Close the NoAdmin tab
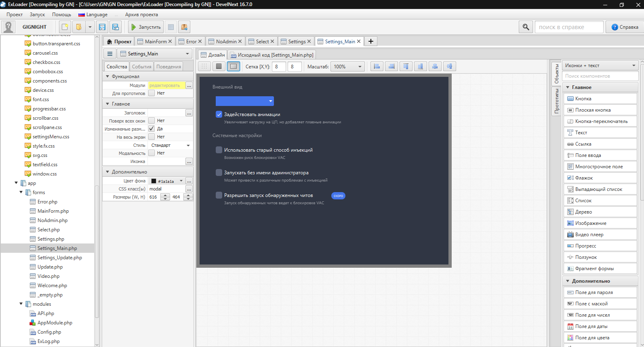 click(x=240, y=41)
